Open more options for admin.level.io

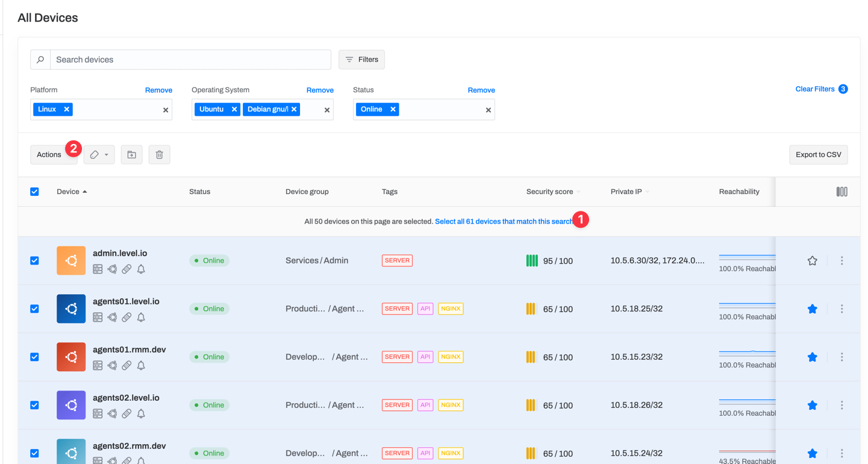pos(841,261)
